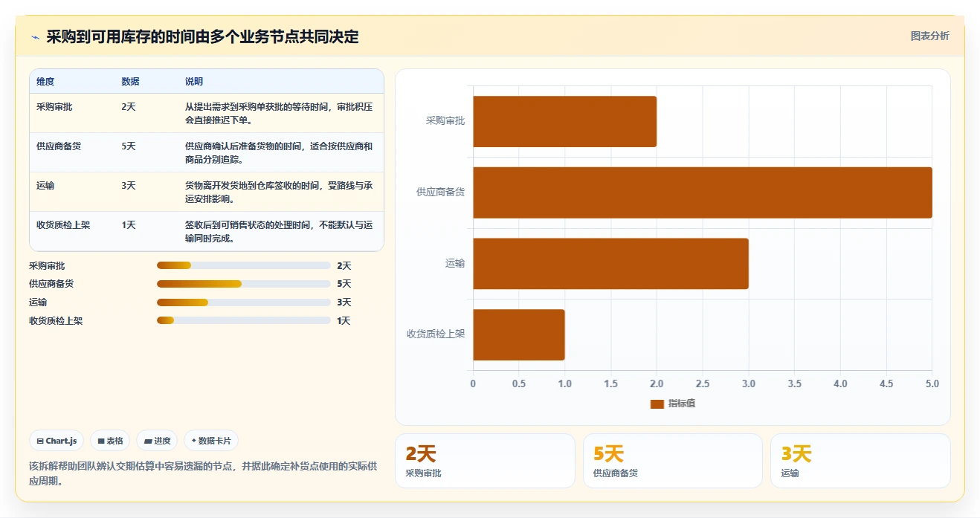Click the 1天 value in the table

click(129, 225)
